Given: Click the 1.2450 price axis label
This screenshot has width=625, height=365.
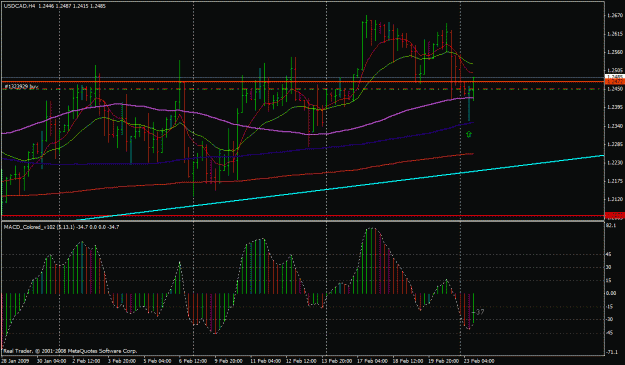Looking at the screenshot, I should (614, 89).
